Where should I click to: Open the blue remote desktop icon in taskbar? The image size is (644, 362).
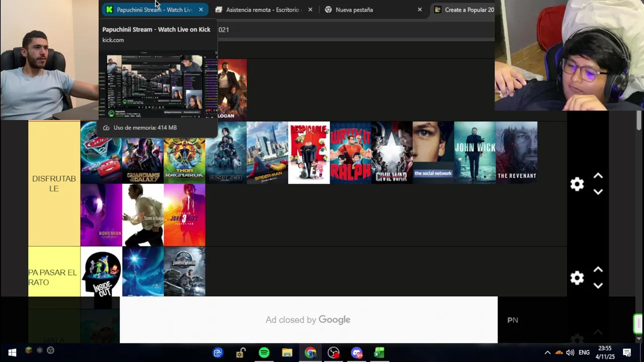[218, 353]
